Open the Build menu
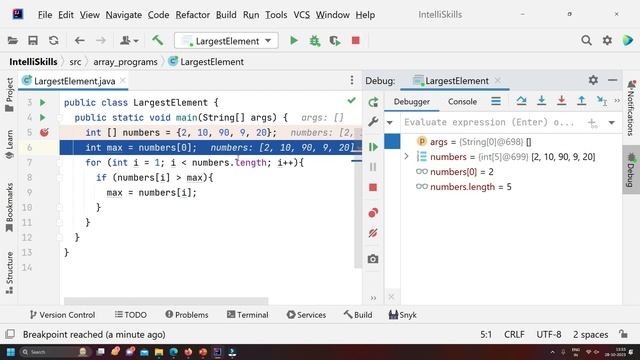This screenshot has width=640, height=360. (226, 15)
